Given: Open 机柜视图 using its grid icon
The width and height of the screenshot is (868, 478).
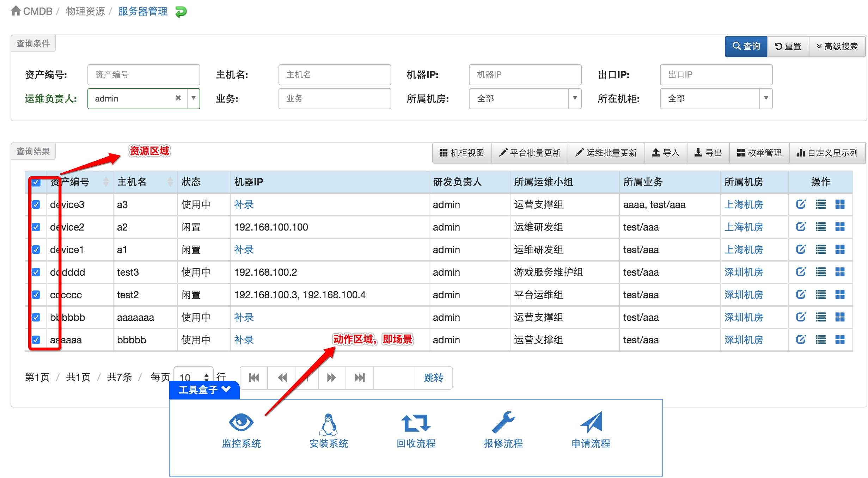Looking at the screenshot, I should coord(462,153).
